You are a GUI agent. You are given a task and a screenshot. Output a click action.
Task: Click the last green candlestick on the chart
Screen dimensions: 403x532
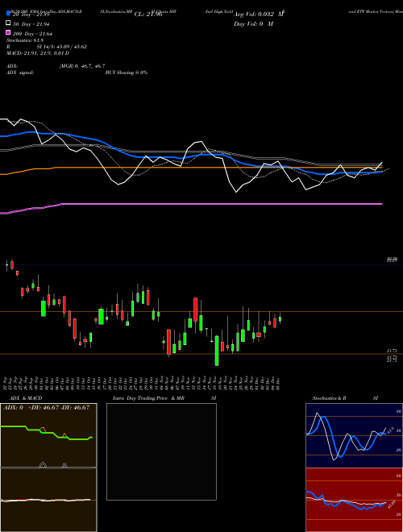tap(280, 318)
